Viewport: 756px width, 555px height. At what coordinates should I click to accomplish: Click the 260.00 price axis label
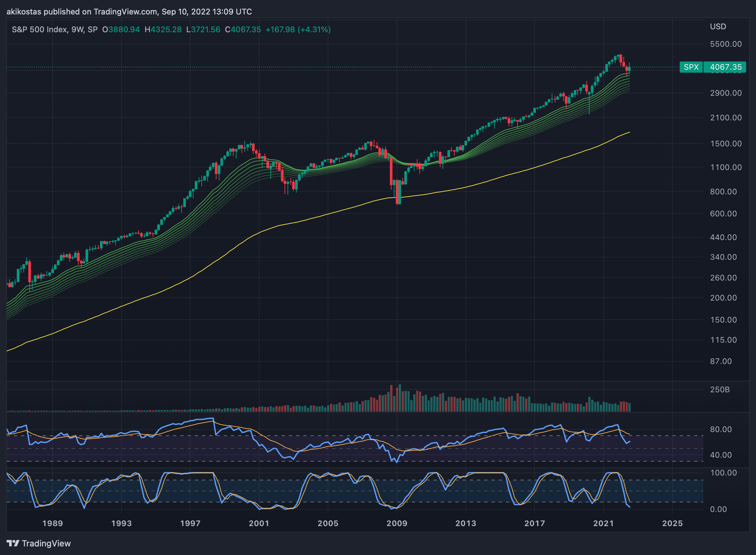click(x=723, y=278)
